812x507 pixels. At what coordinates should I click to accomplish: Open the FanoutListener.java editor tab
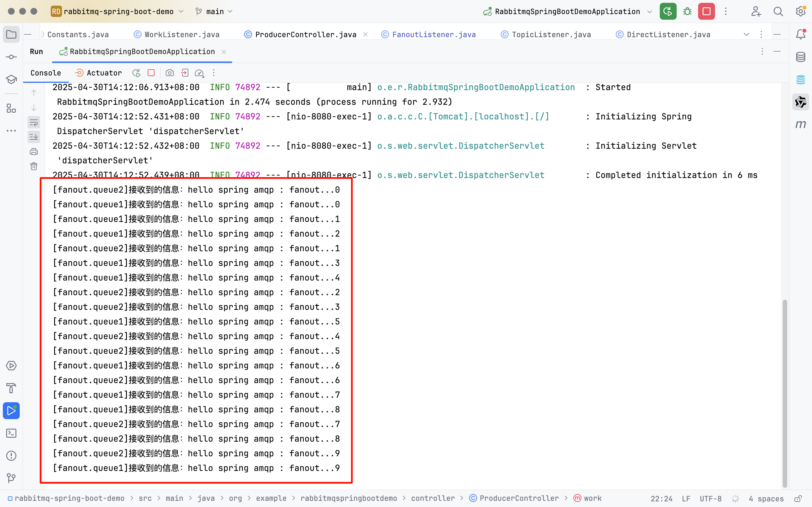pos(434,35)
